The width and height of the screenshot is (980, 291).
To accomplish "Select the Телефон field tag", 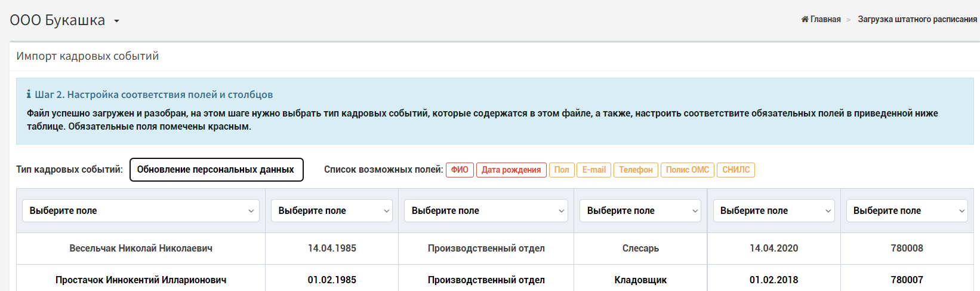I will 636,170.
